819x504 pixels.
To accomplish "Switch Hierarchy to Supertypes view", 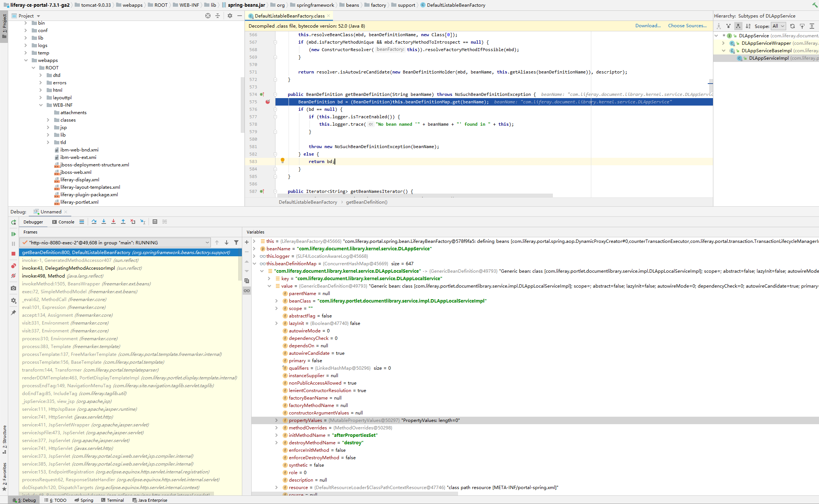I will coord(728,26).
